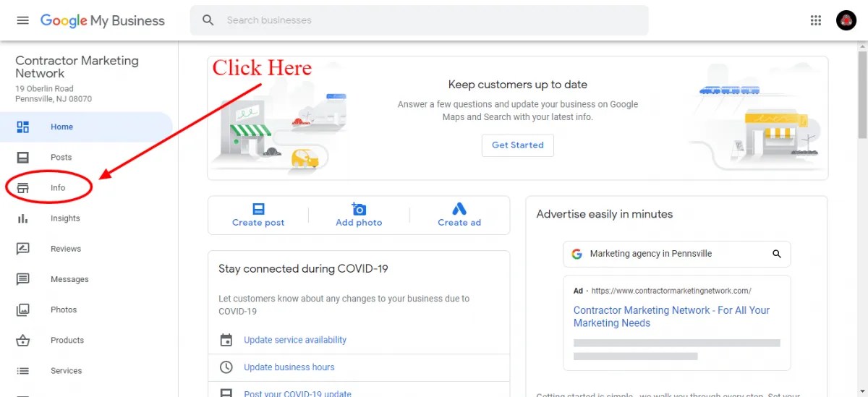Click the Keep customers up to date heading
The image size is (868, 397).
pyautogui.click(x=518, y=85)
